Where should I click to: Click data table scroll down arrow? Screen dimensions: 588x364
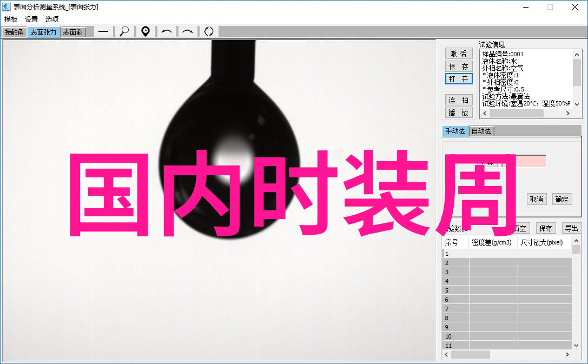[577, 345]
